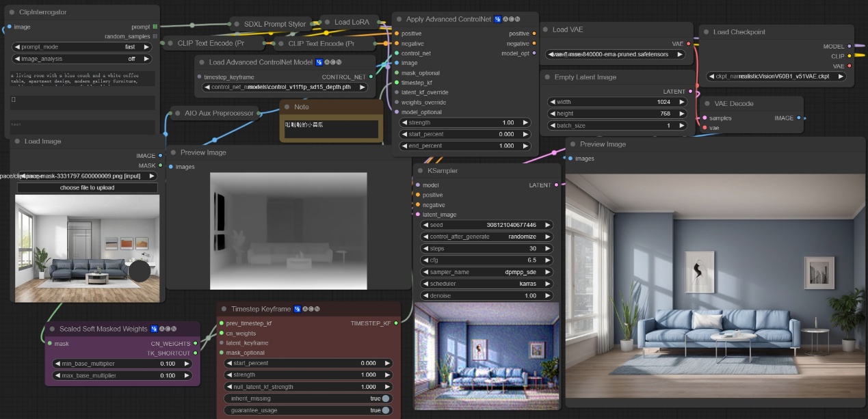This screenshot has height=419, width=868.
Task: Click blue badge on Apply Advanced ControlNet title
Action: (497, 19)
